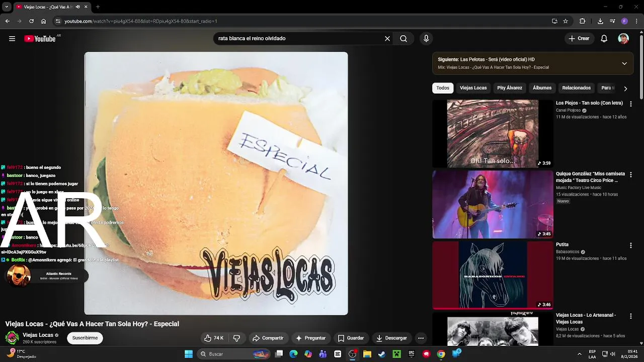Image resolution: width=644 pixels, height=362 pixels.
Task: Open the install app icon in address bar
Action: tap(554, 21)
